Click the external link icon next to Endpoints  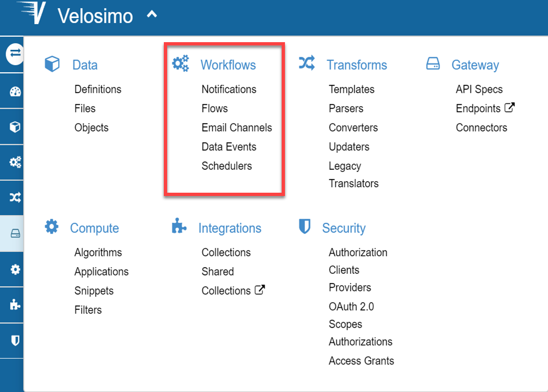[510, 107]
